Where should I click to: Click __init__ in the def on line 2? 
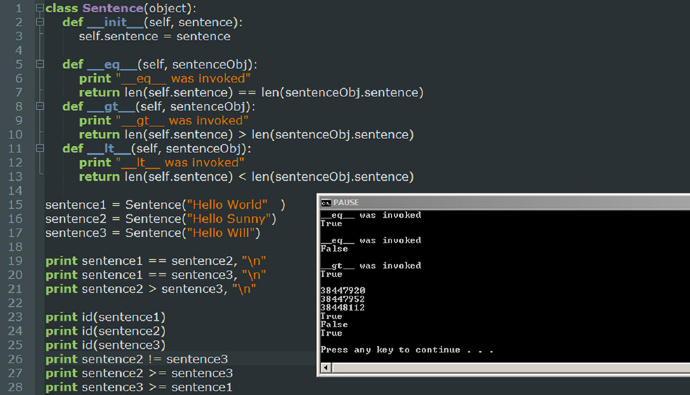[115, 22]
